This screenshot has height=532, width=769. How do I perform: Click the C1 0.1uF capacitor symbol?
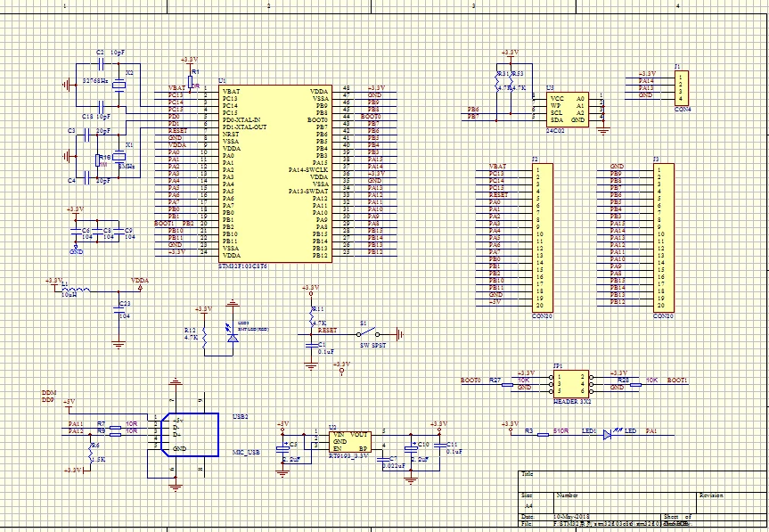310,345
